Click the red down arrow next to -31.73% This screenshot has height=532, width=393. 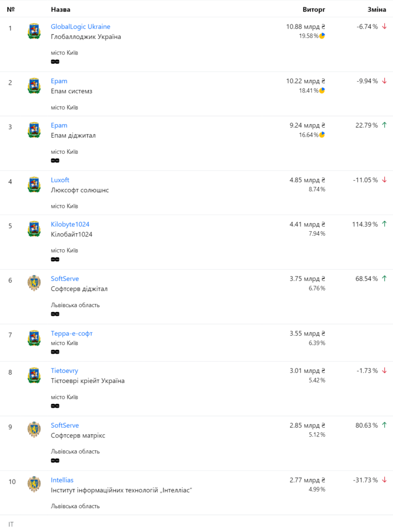coord(384,480)
